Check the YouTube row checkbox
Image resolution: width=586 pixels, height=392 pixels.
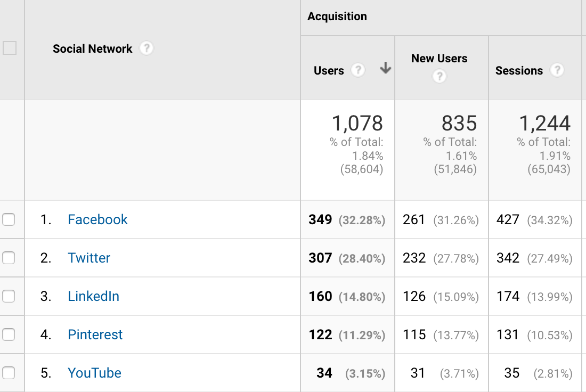coord(9,373)
